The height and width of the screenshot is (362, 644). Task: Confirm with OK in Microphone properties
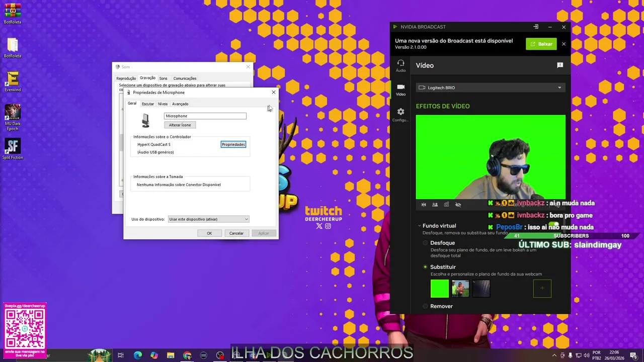pyautogui.click(x=209, y=233)
